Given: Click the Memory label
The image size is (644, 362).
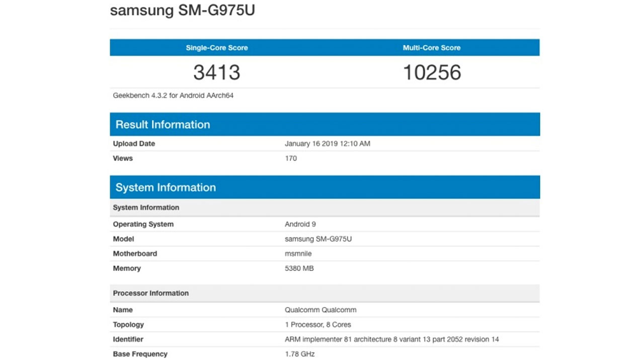Looking at the screenshot, I should [127, 268].
